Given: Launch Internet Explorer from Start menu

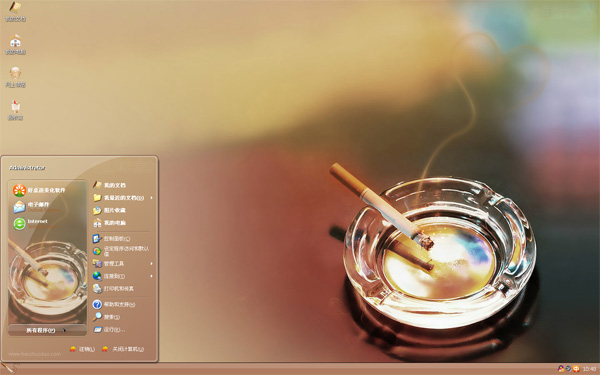Looking at the screenshot, I should 35,223.
